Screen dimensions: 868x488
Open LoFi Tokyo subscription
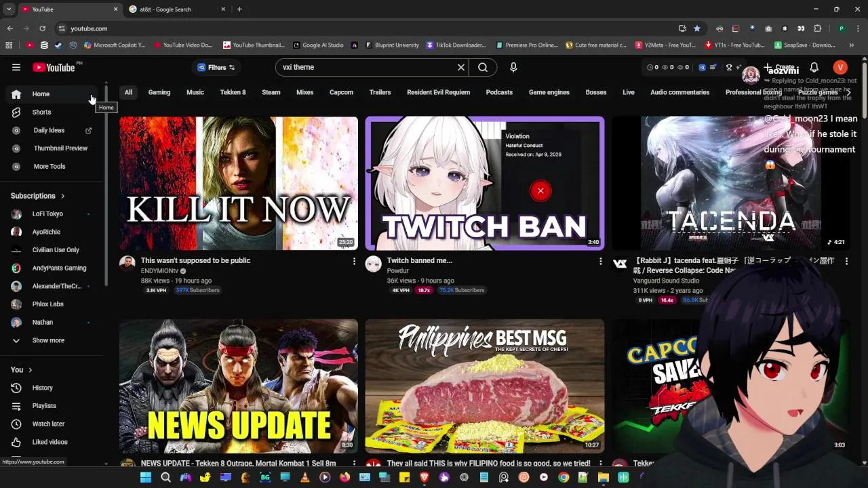51,213
